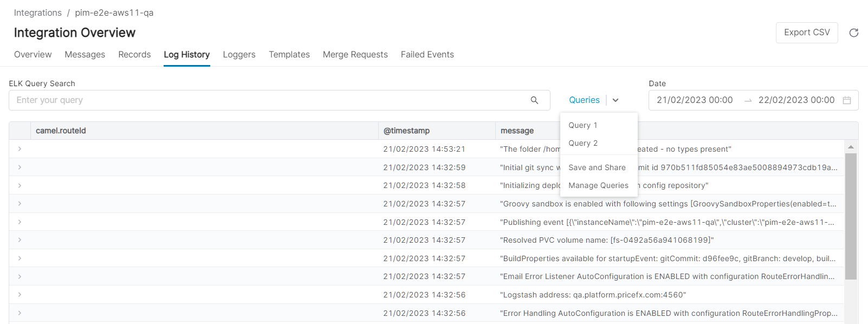Click timestamp 21/02/2023 14:32:59
Screen dimensions: 868x324
click(424, 167)
